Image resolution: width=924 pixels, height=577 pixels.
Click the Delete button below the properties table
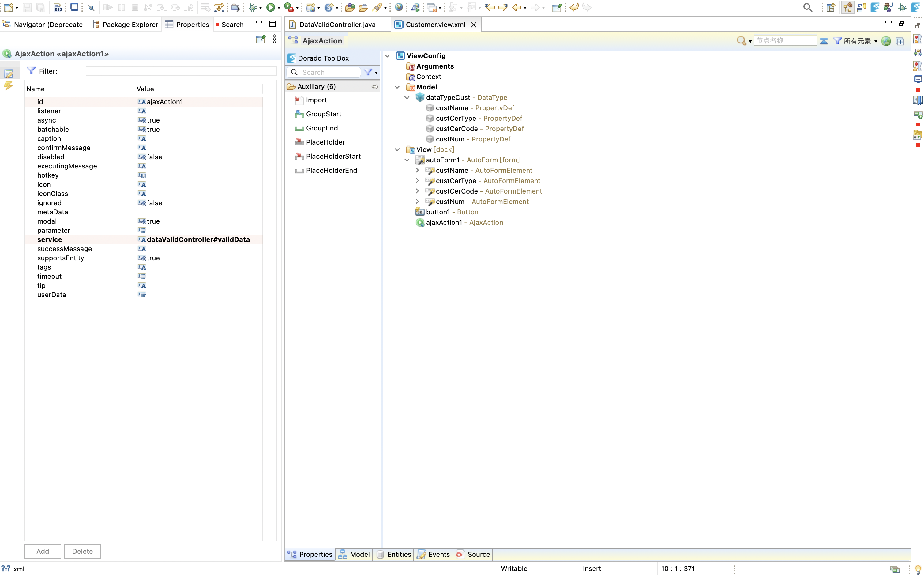point(82,551)
